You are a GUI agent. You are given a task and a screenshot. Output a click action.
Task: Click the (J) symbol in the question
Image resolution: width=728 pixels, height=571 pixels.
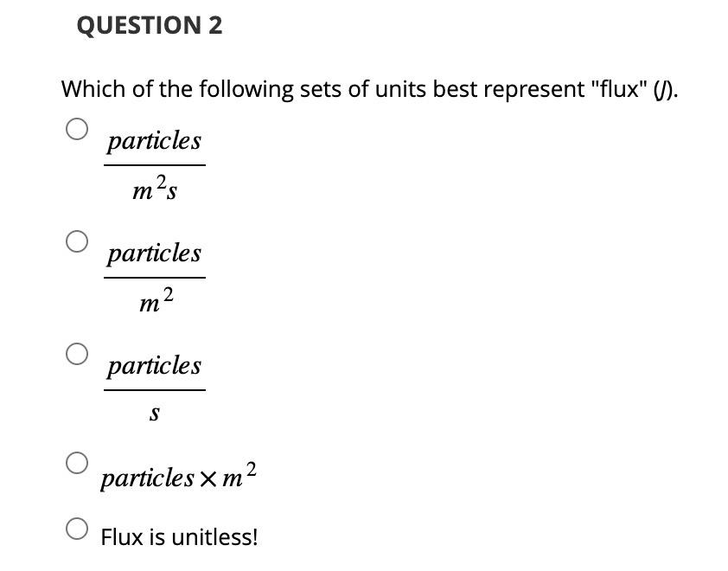coord(666,88)
